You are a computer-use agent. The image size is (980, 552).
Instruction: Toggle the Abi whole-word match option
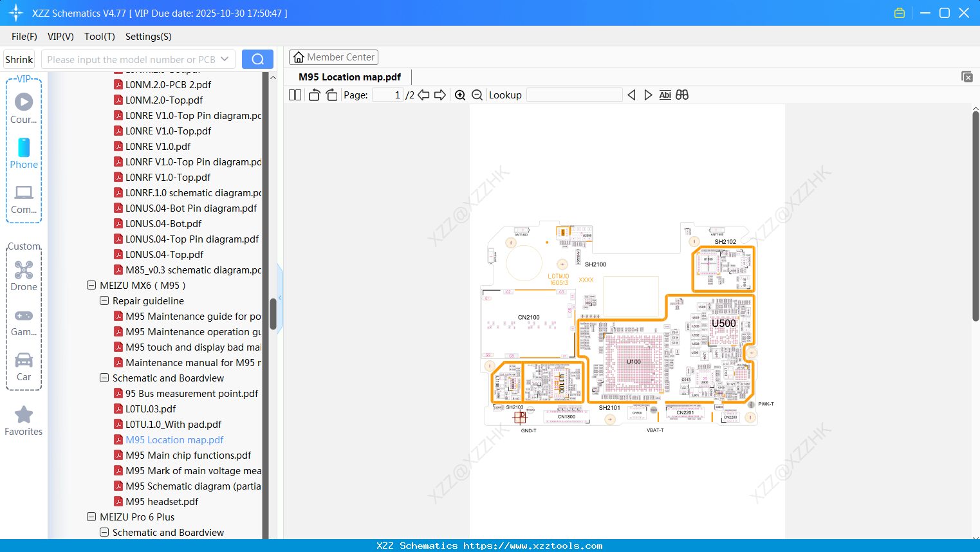click(665, 95)
